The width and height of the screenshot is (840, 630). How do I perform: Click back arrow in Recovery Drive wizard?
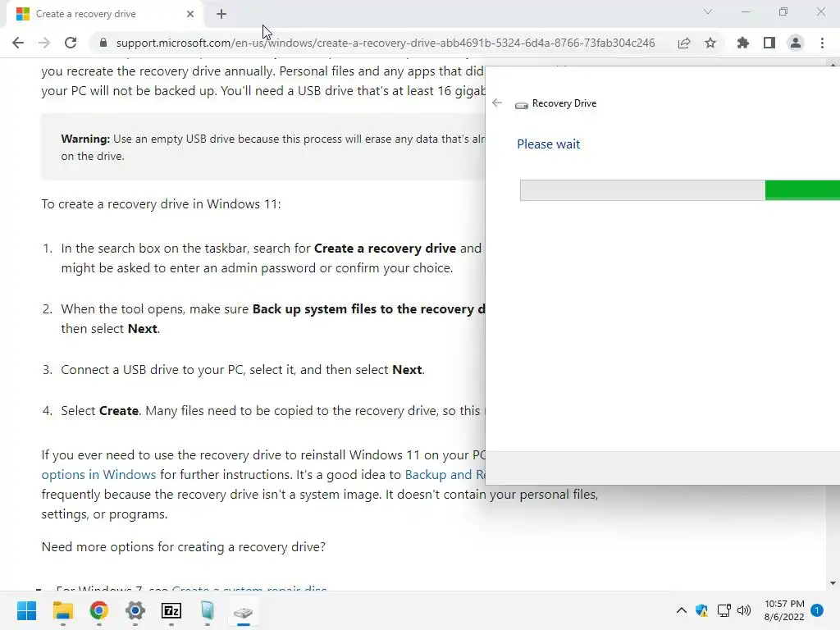[x=497, y=103]
